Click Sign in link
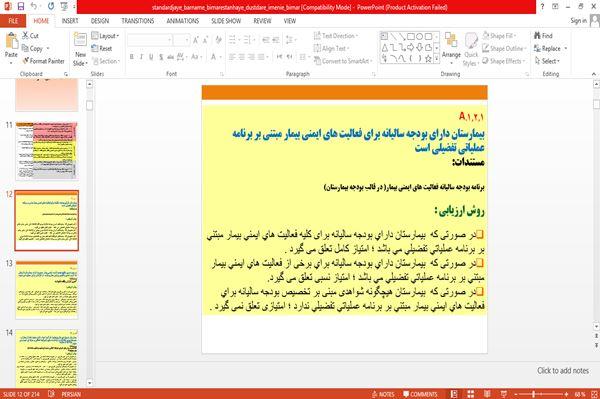600x399 pixels. click(578, 21)
